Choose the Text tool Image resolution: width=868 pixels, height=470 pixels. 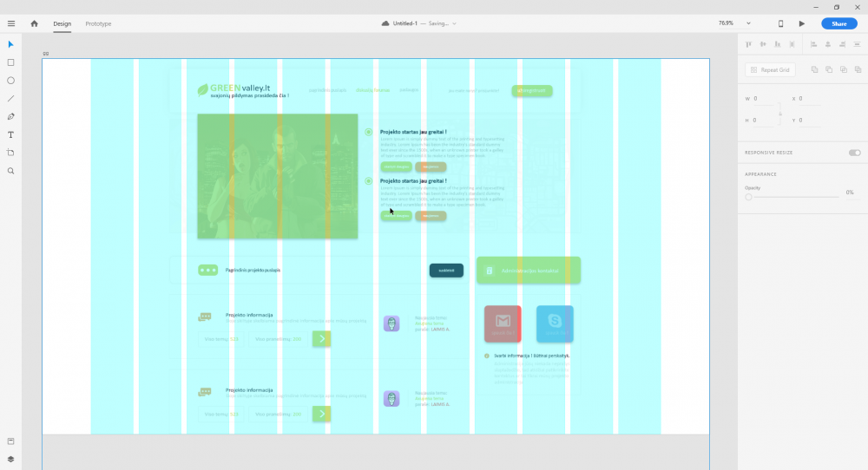coord(11,134)
